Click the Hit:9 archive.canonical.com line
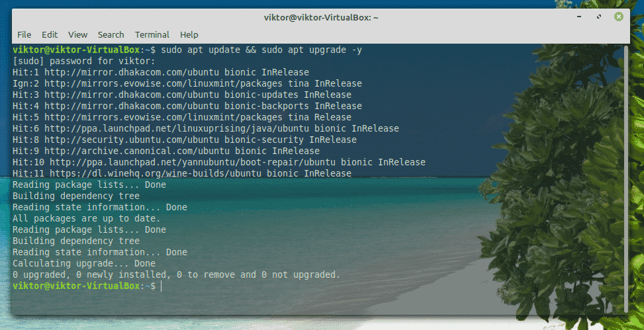This screenshot has width=644, height=330. point(166,151)
